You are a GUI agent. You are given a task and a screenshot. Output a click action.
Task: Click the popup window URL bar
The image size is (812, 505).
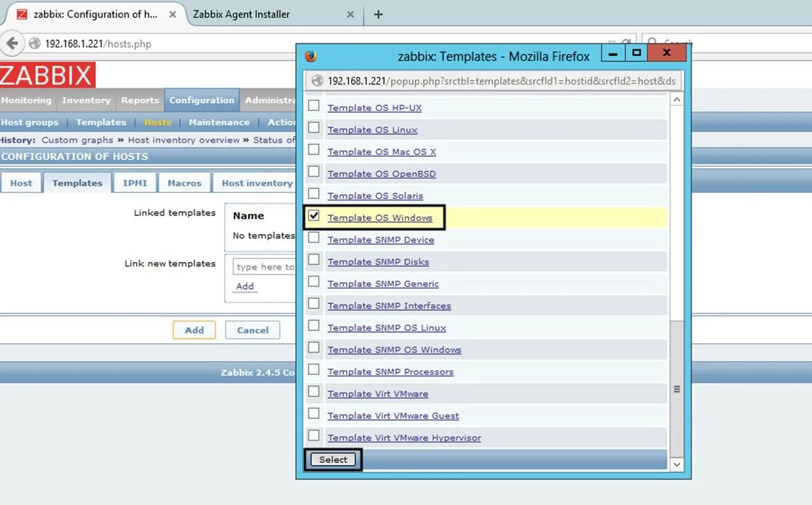pyautogui.click(x=494, y=81)
